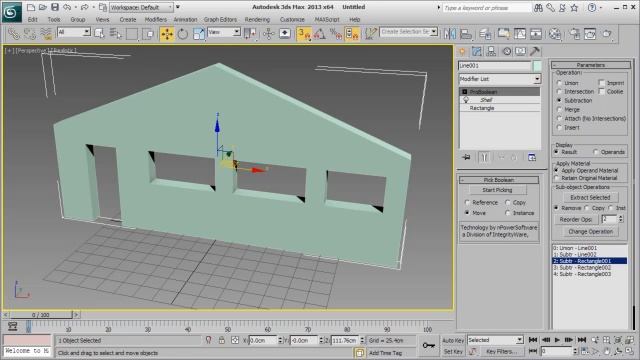Screen dimensions: 640x360
Task: Enable the Imprint checkbox
Action: [x=602, y=83]
